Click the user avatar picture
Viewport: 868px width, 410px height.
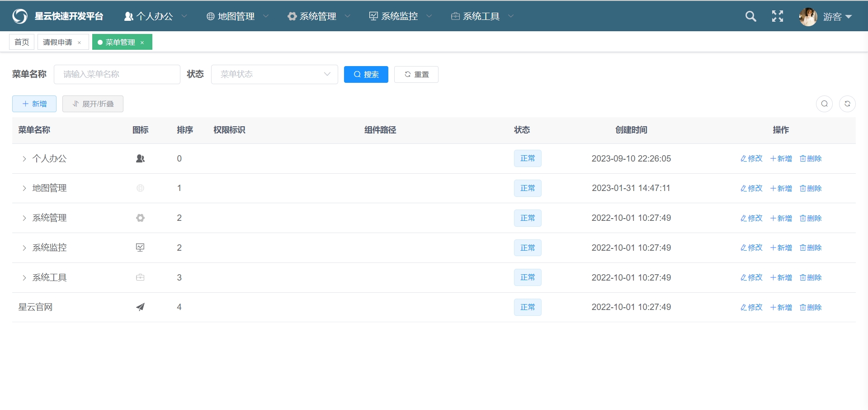808,17
